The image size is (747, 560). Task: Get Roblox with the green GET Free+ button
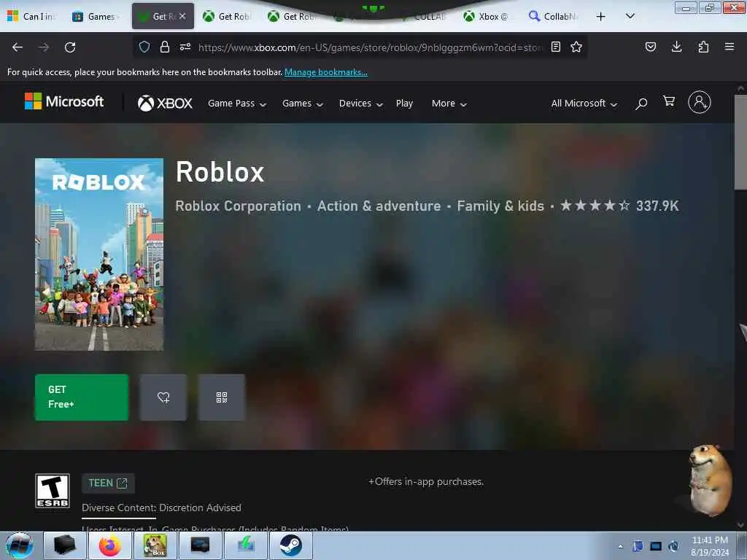point(82,397)
